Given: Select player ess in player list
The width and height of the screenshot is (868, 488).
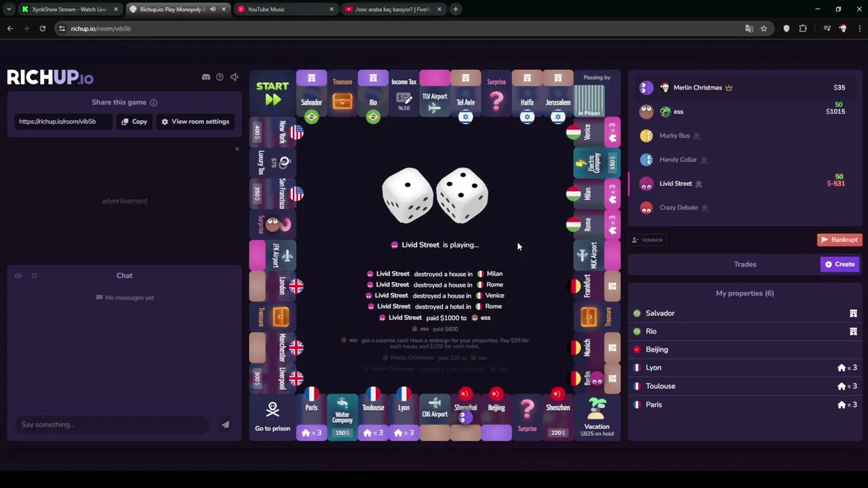Looking at the screenshot, I should coord(745,111).
